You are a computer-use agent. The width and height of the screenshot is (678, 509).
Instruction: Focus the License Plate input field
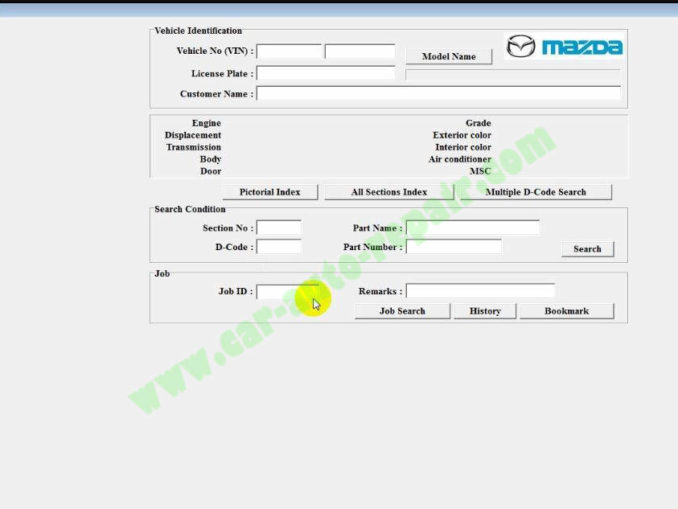(325, 73)
